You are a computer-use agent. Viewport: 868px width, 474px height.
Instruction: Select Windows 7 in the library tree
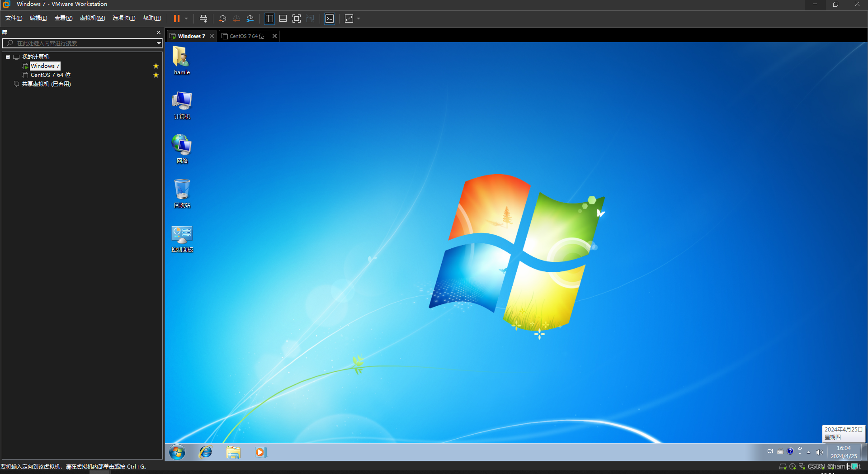45,66
